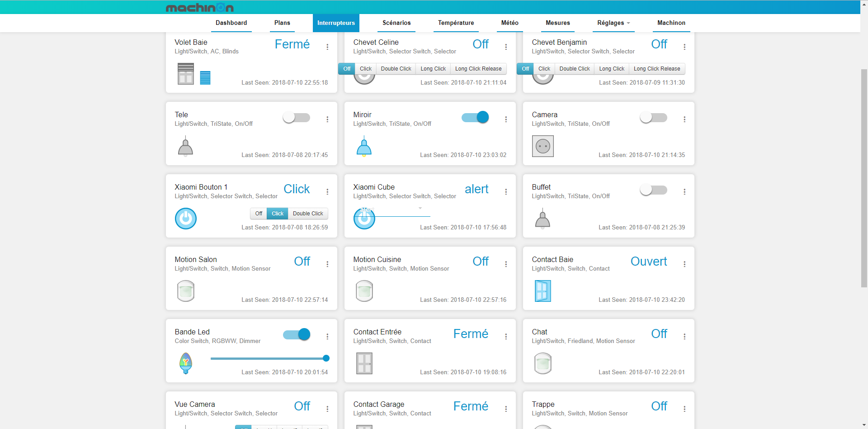Screen dimensions: 868x429
Task: Click the Miroir lit lamp icon
Action: [x=364, y=146]
